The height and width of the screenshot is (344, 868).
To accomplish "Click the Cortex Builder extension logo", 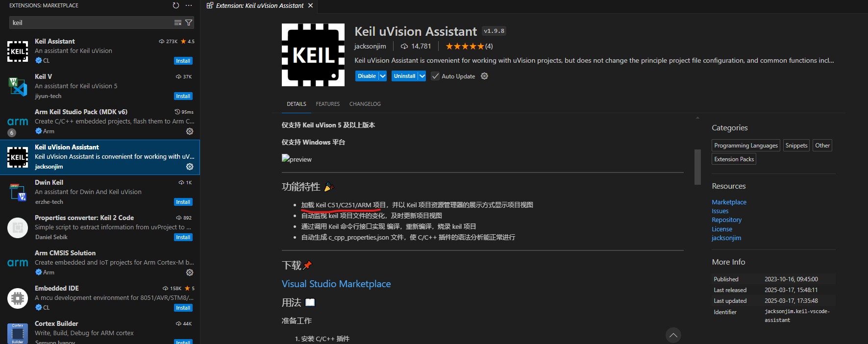I will (x=18, y=333).
